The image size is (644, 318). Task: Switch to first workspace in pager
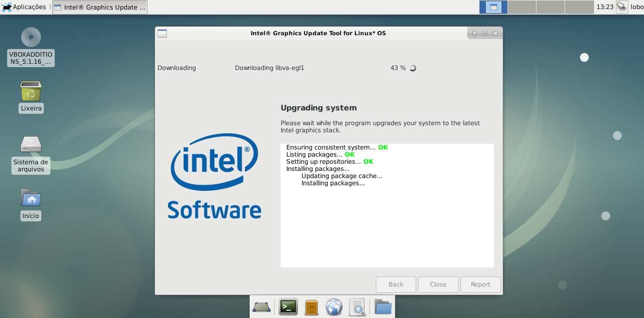tap(493, 7)
